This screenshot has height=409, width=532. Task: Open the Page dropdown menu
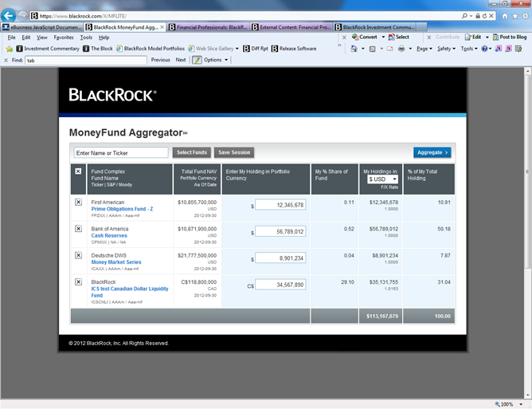click(x=424, y=49)
